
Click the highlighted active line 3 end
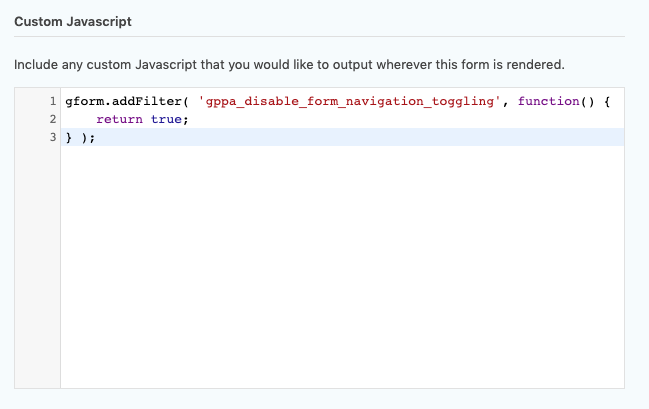tap(359, 137)
